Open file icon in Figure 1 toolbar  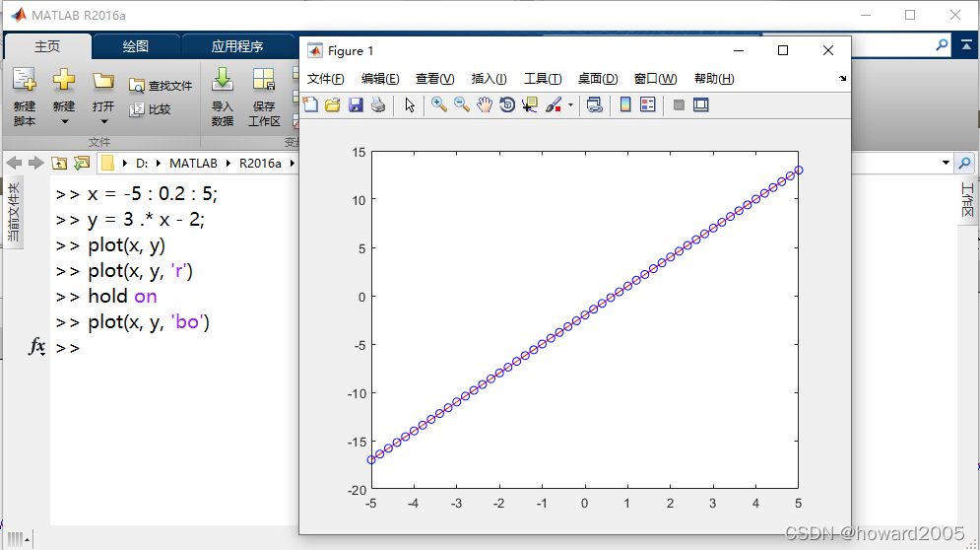coord(333,105)
